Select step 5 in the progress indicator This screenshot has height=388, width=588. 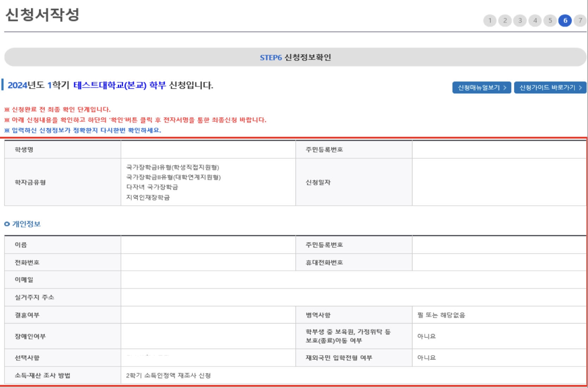550,20
